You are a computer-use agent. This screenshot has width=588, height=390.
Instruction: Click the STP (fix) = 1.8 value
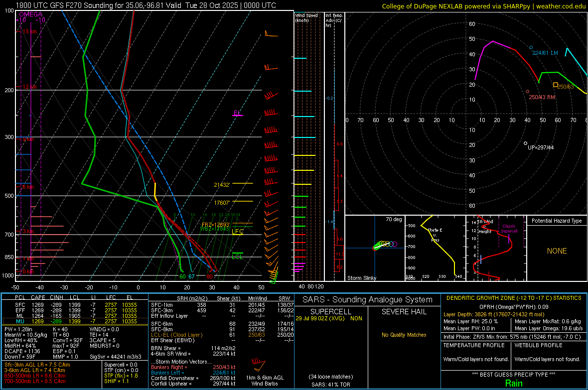click(121, 376)
